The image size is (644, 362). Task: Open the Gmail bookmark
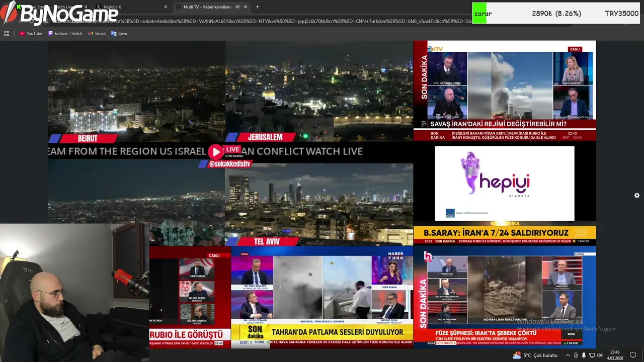tap(97, 33)
